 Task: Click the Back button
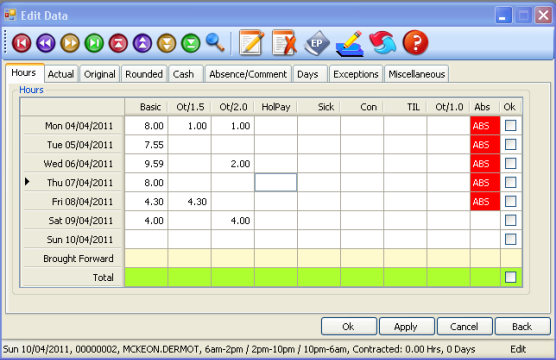click(522, 326)
